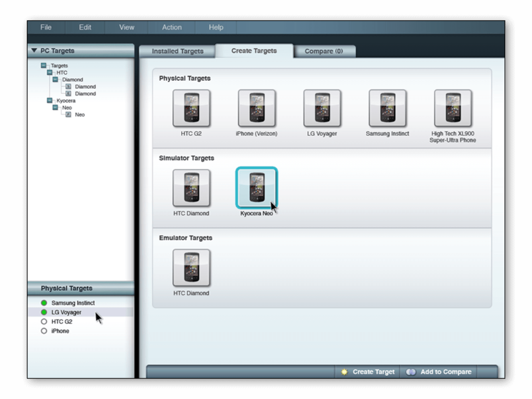Choose the Samsung Instinct phone icon
Viewport: 532px width, 399px height.
(387, 108)
